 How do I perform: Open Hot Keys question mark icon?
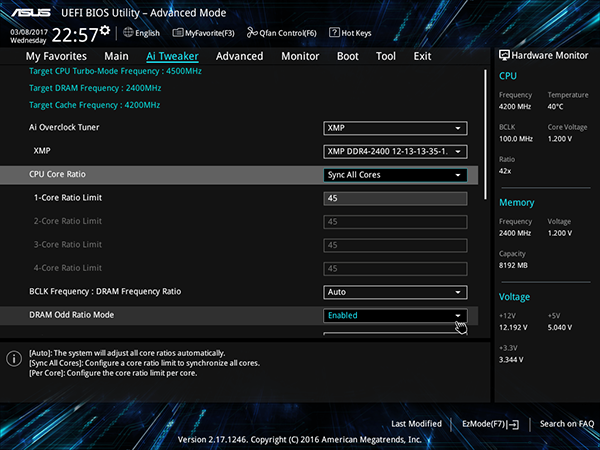(x=334, y=33)
